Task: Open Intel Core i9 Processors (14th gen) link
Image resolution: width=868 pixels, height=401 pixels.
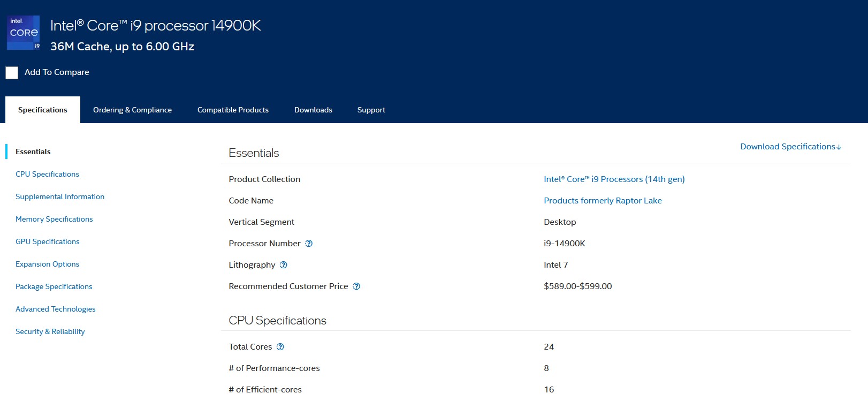Action: coord(614,179)
